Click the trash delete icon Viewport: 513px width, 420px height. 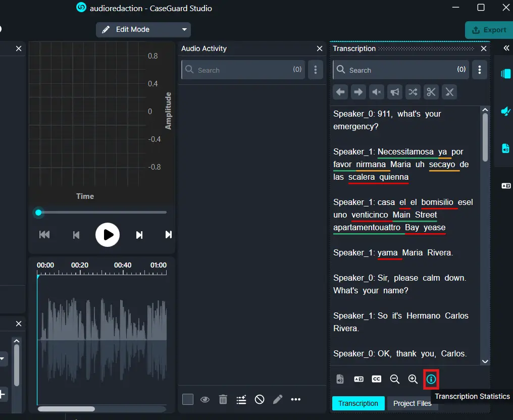pos(223,399)
